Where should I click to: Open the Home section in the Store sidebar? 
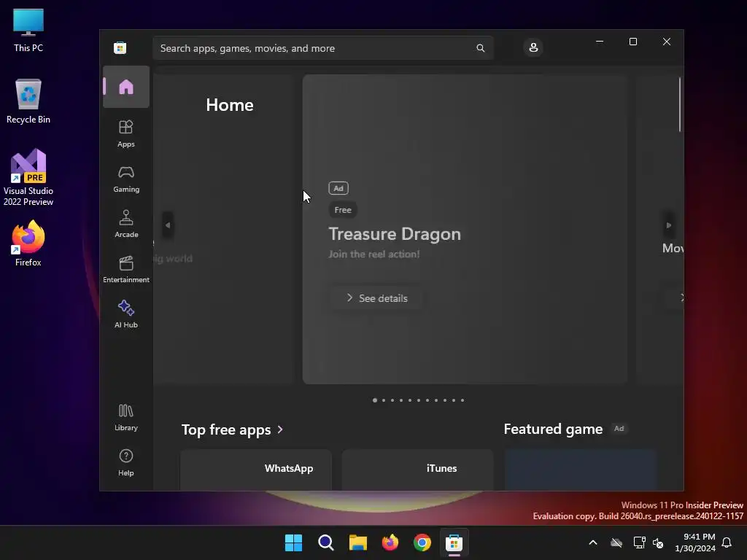(126, 87)
